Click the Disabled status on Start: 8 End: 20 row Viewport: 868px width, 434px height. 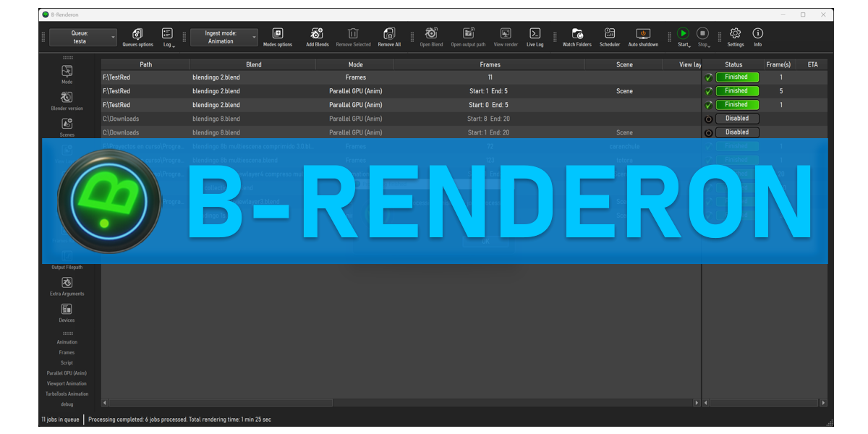(737, 119)
